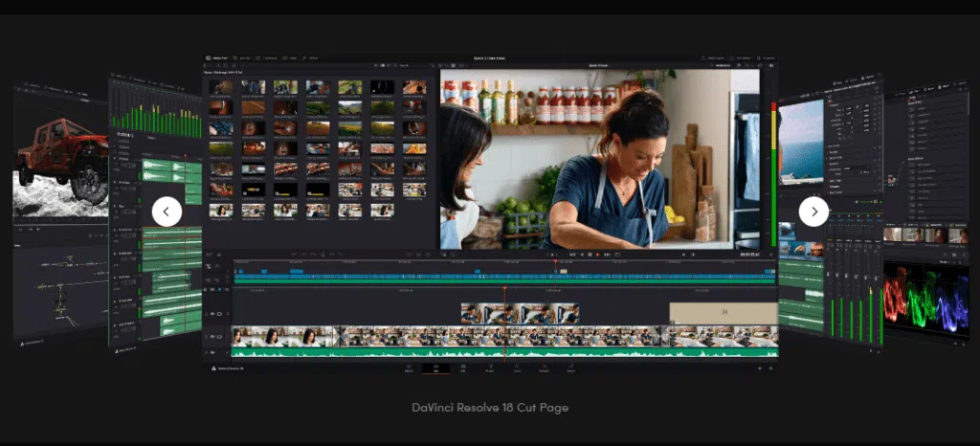980x446 pixels.
Task: Click the kitchen video in the viewer
Action: point(599,159)
